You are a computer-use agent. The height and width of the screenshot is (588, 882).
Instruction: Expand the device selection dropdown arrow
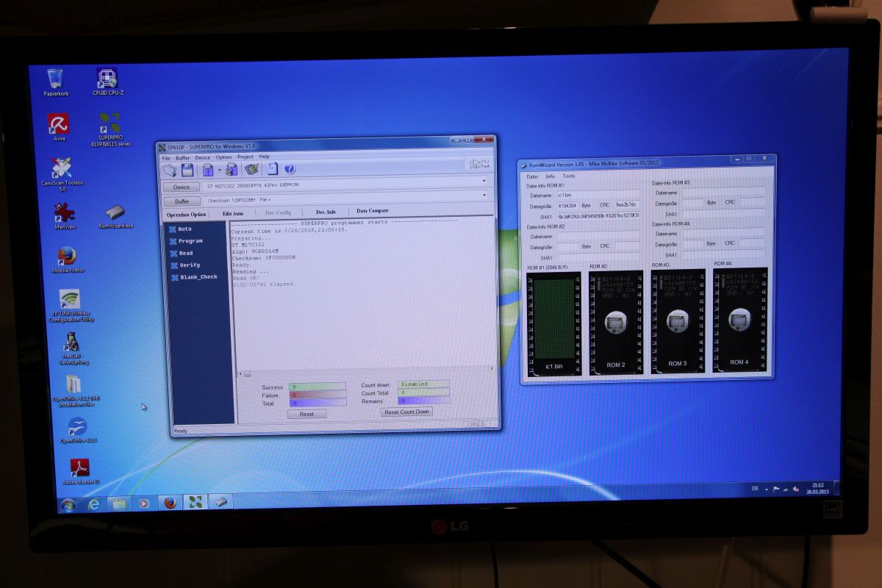click(484, 181)
